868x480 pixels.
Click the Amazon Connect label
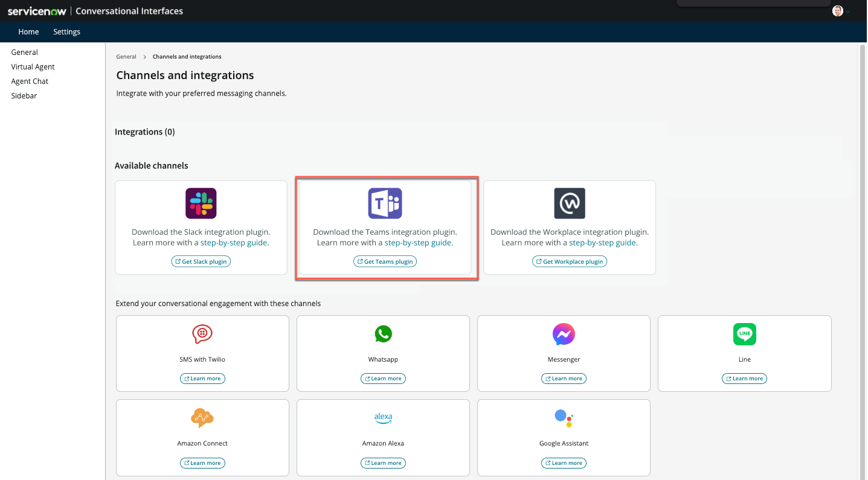pos(202,443)
